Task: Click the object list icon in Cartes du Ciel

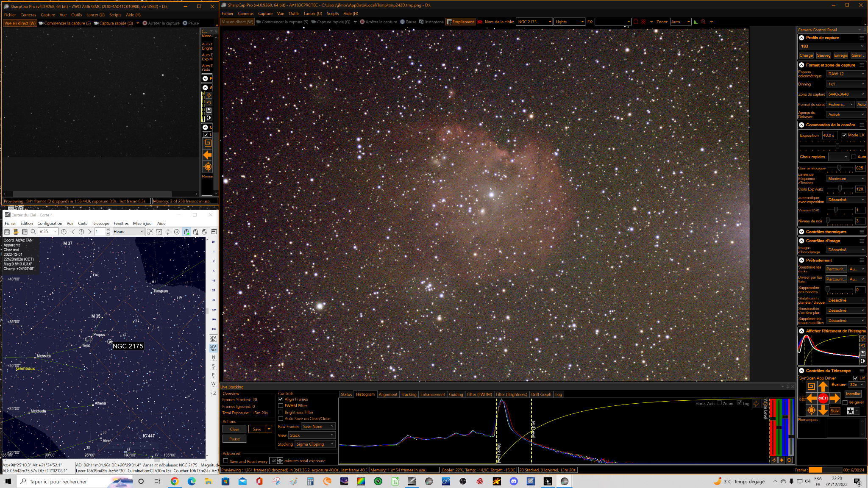Action: pos(25,232)
